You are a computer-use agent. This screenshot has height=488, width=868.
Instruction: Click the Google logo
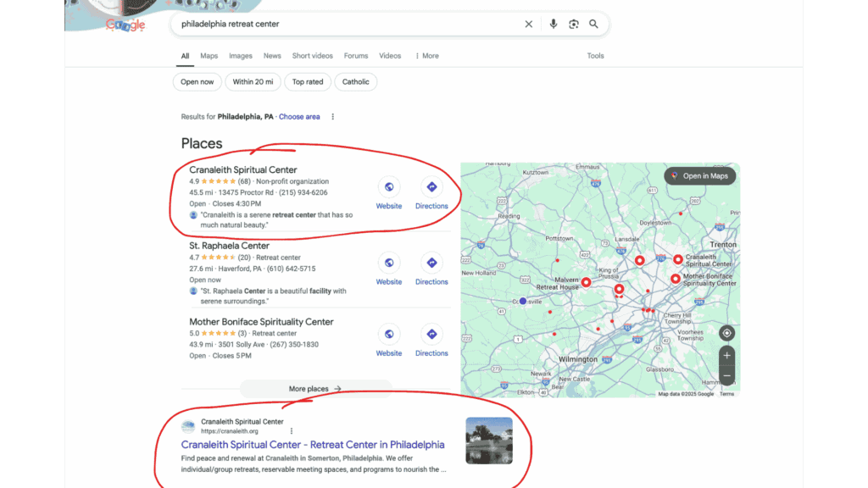click(x=125, y=25)
